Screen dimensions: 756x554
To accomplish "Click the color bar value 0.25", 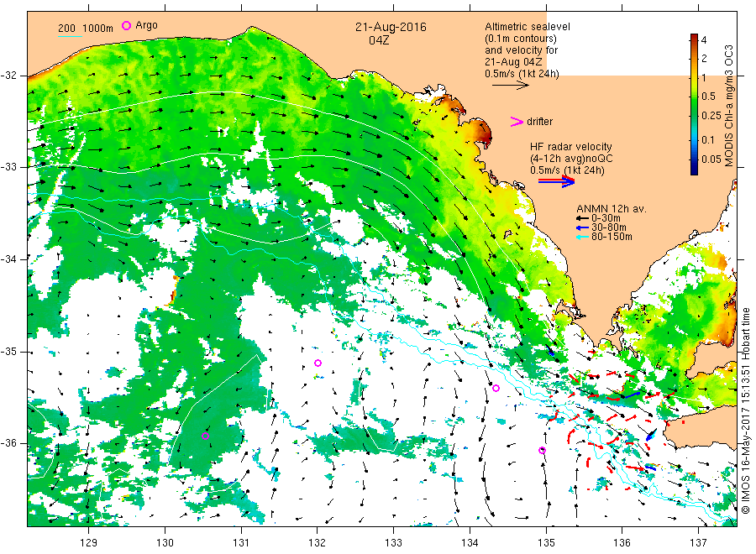I will coord(711,116).
